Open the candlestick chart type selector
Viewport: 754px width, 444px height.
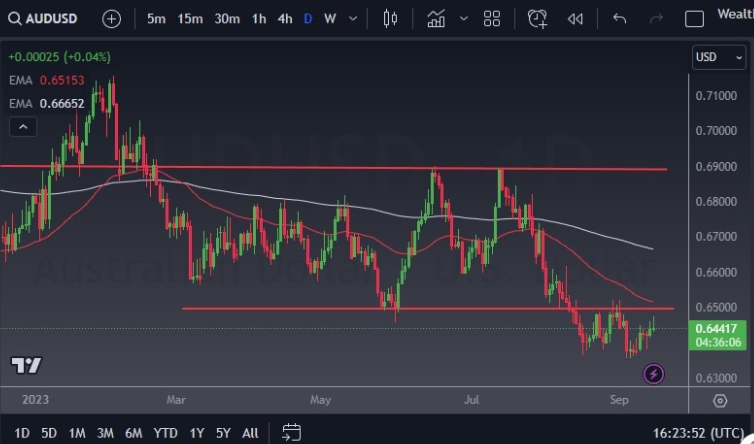click(x=390, y=18)
